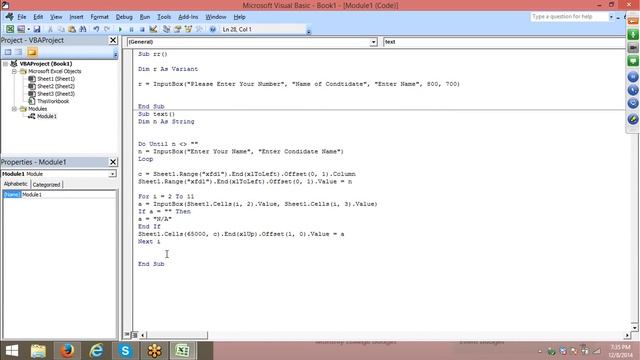640x360 pixels.
Task: Click the orange arrow icon atop side panel
Action: [x=633, y=21]
